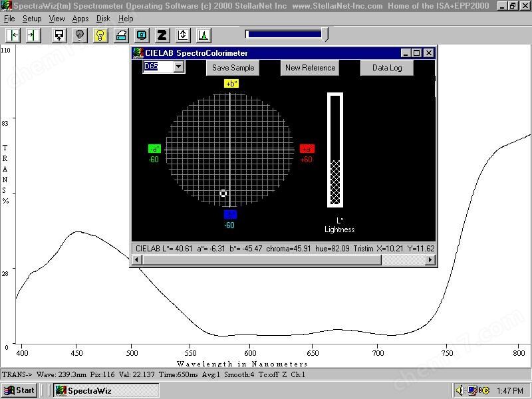This screenshot has height=399, width=532.
Task: Open the Disk menu
Action: click(x=103, y=19)
